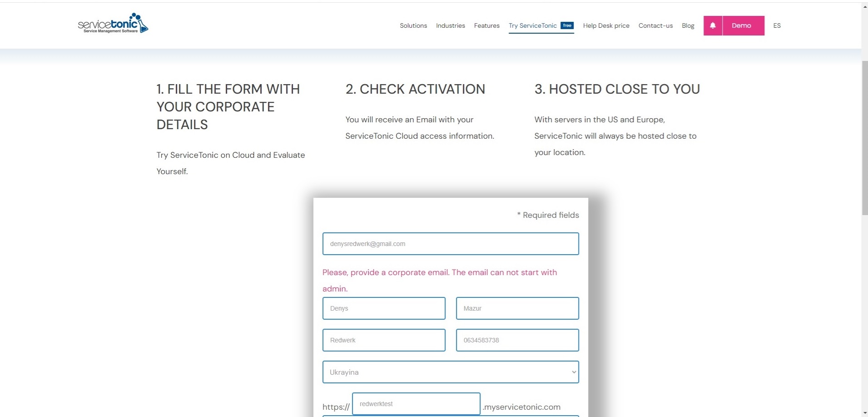Click the ServiceTonic logo
This screenshot has width=868, height=417.
tap(113, 23)
